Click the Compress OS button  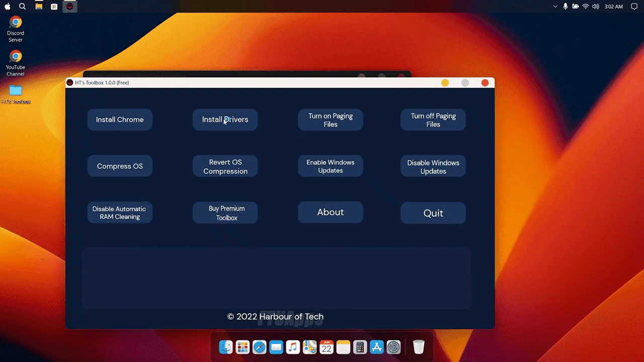pyautogui.click(x=120, y=166)
